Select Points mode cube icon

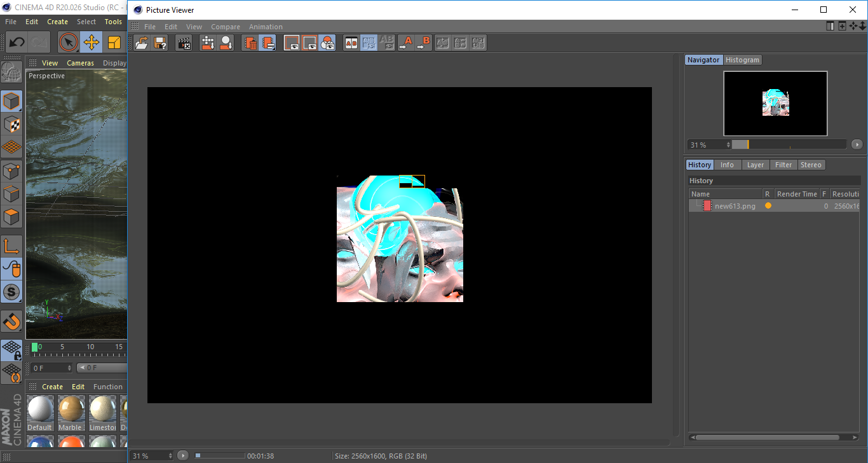coord(11,170)
